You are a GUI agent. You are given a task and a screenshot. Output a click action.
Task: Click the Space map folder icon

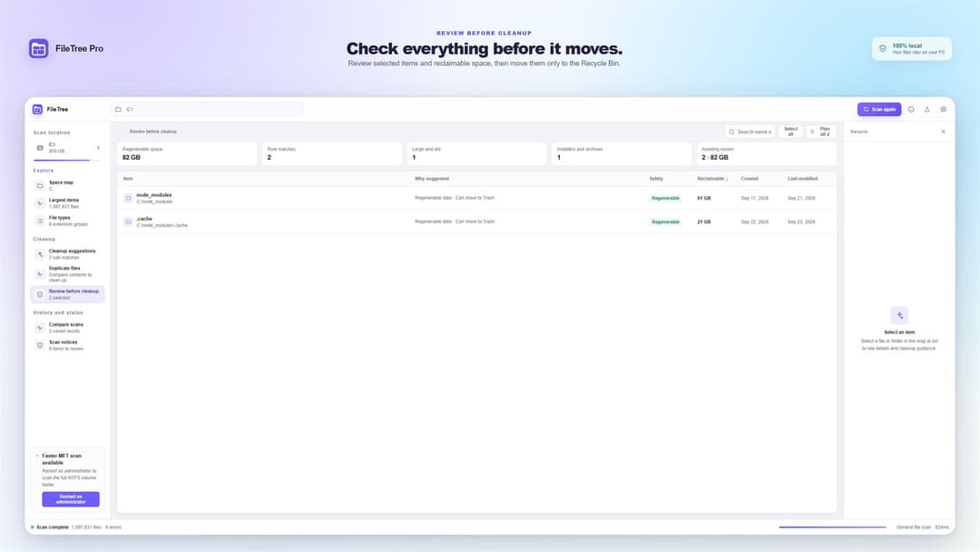point(40,186)
